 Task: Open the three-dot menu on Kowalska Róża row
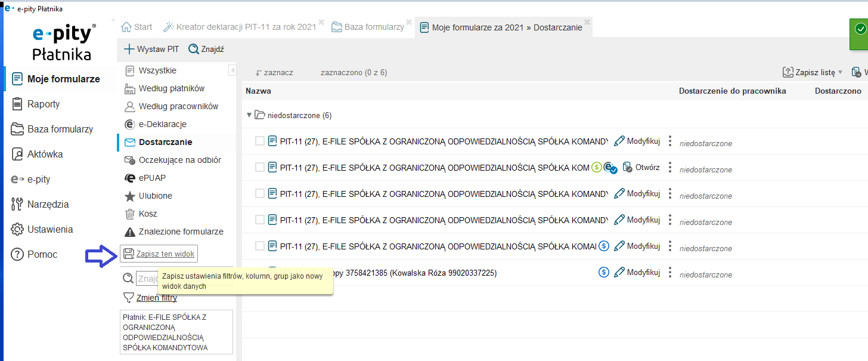670,272
